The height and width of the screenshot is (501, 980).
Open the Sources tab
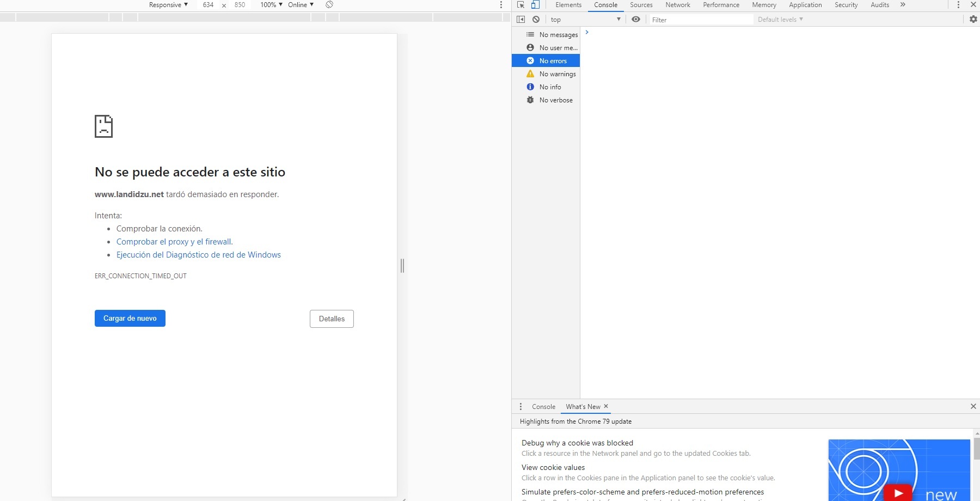coord(641,5)
